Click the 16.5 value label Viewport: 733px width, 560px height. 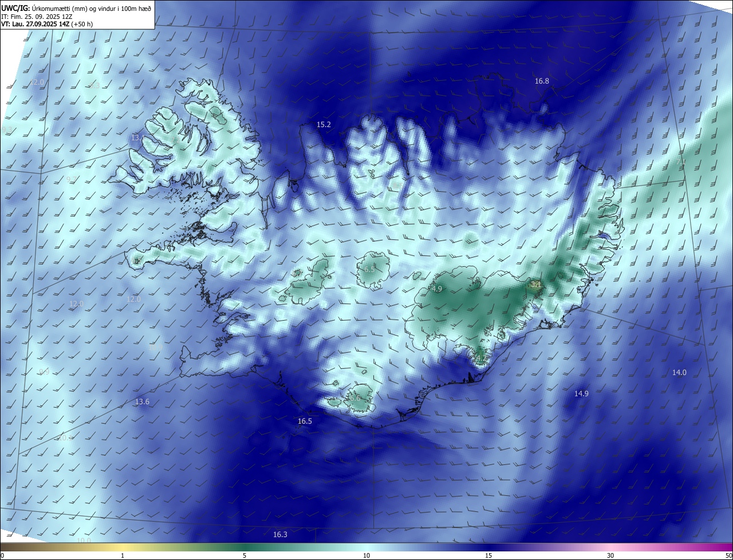[305, 421]
